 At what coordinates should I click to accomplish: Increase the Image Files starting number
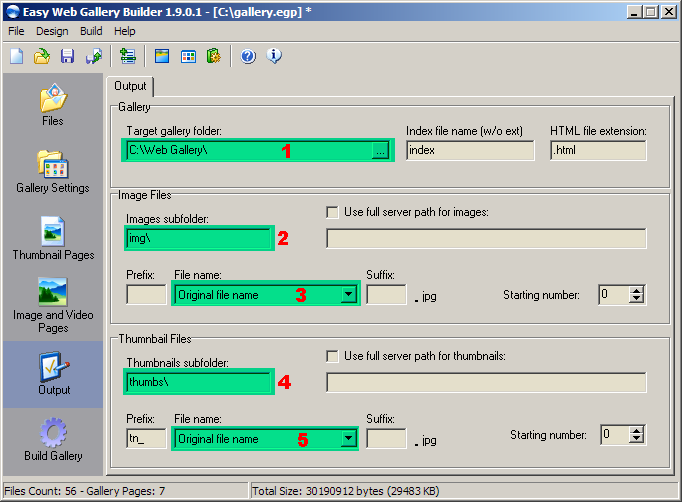pyautogui.click(x=637, y=291)
